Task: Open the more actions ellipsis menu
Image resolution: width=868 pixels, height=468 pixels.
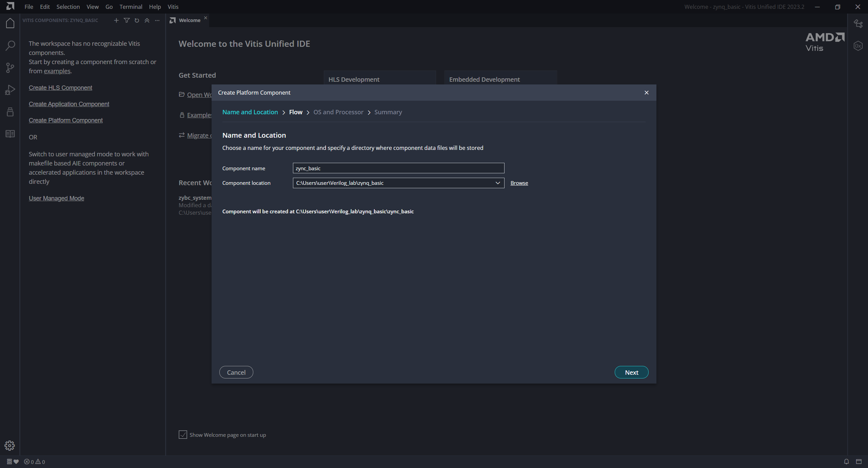Action: pos(157,20)
